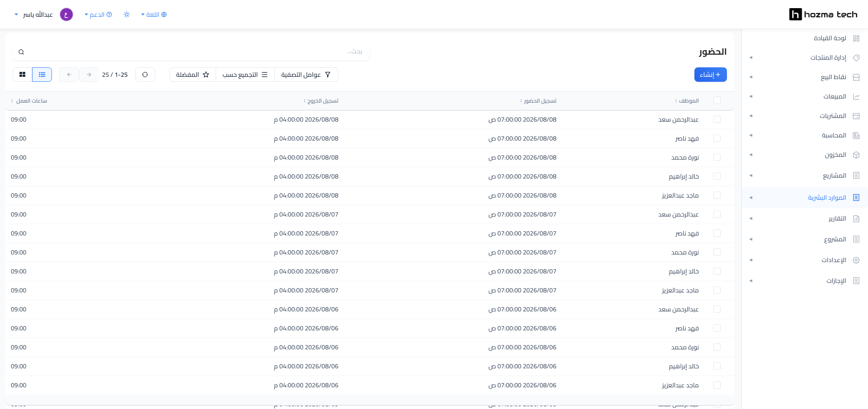Open التقارير menu item
This screenshot has height=409, width=868.
click(x=837, y=219)
